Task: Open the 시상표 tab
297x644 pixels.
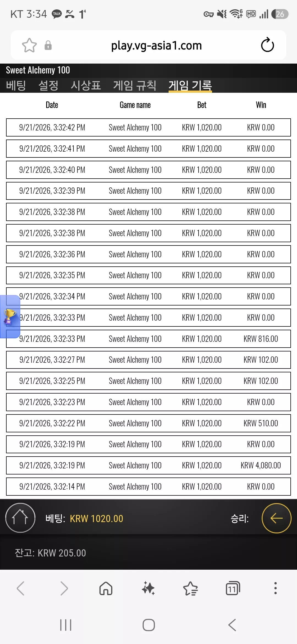Action: coord(86,85)
